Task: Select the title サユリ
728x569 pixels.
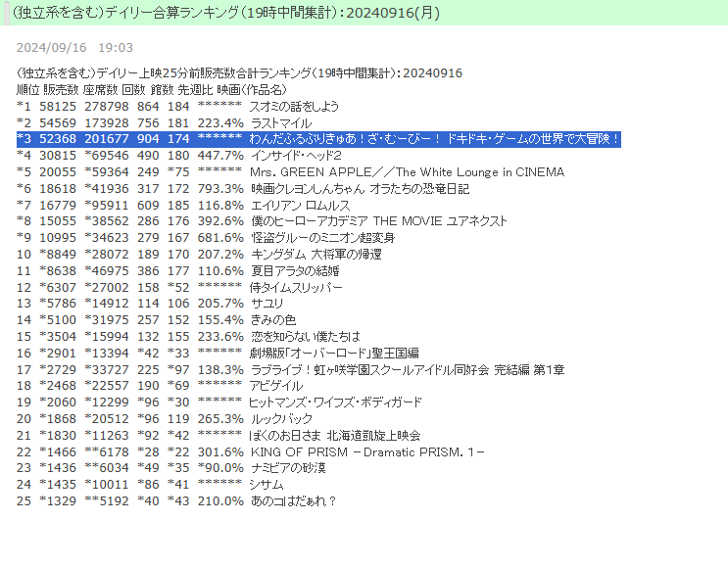Action: pos(267,304)
